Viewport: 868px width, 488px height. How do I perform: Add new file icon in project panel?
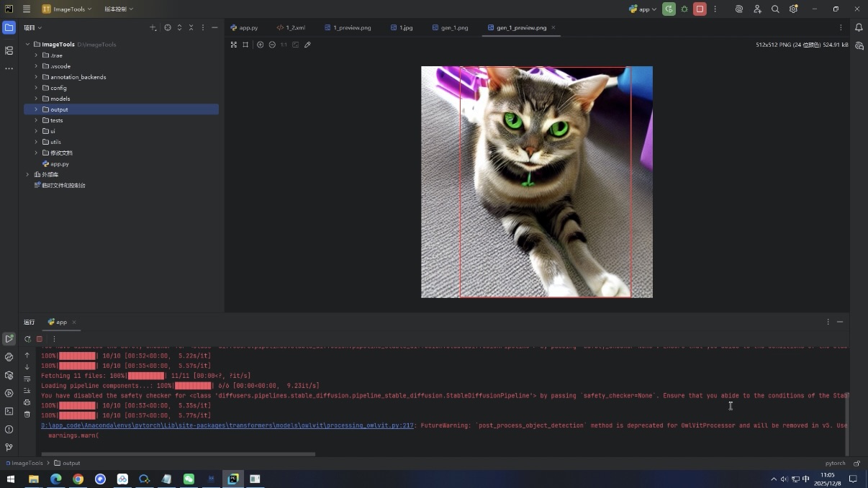click(x=153, y=27)
